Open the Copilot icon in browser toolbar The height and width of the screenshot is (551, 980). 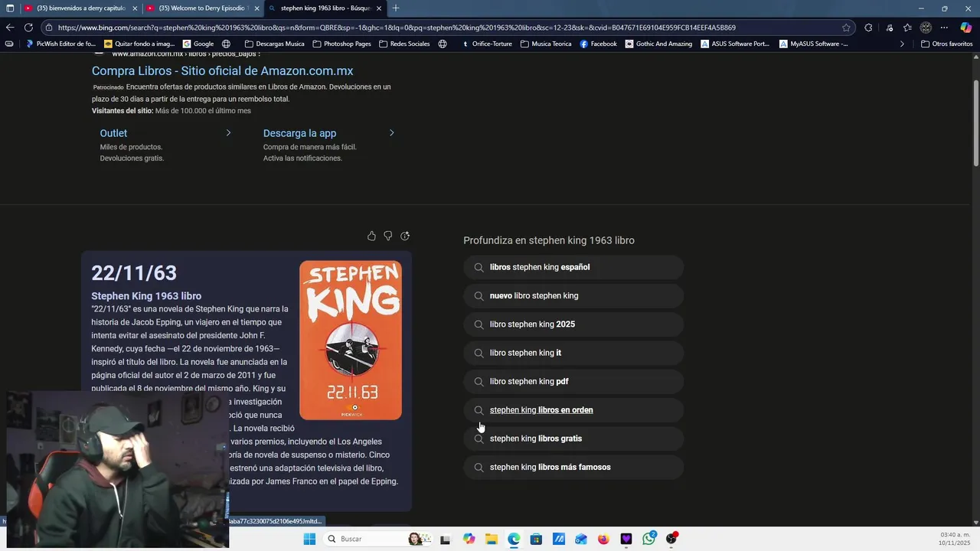966,28
